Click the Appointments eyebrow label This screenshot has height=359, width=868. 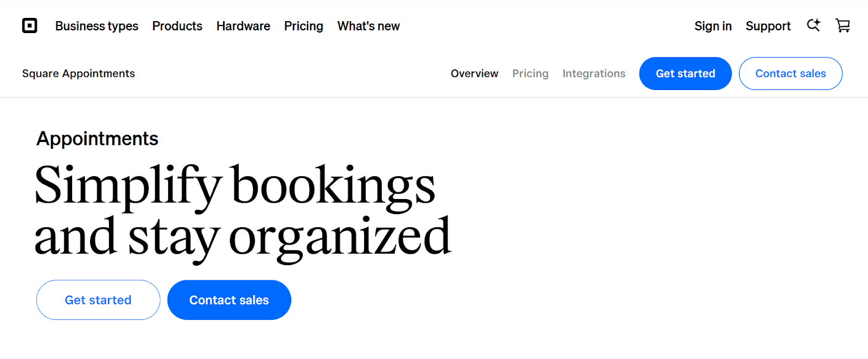pos(97,139)
